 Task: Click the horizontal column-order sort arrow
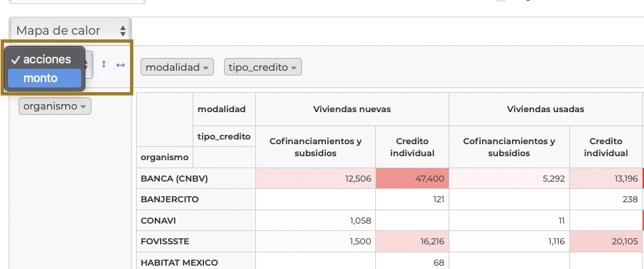(121, 65)
